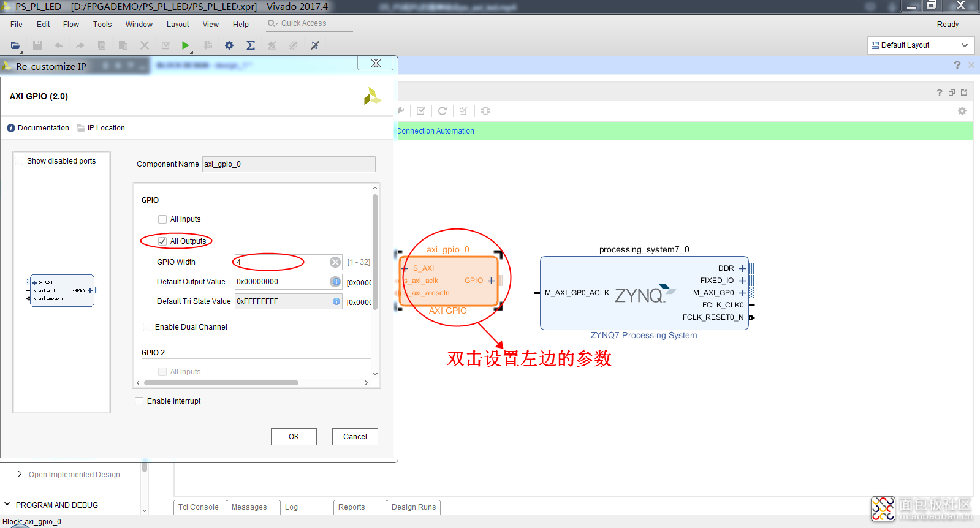Click the block design settings gear icon
Viewport: 980px width, 528px height.
click(x=962, y=111)
